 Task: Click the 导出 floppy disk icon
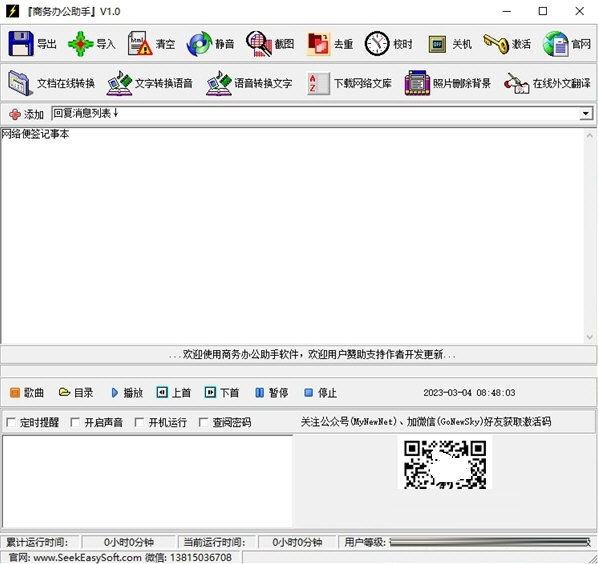(x=21, y=44)
